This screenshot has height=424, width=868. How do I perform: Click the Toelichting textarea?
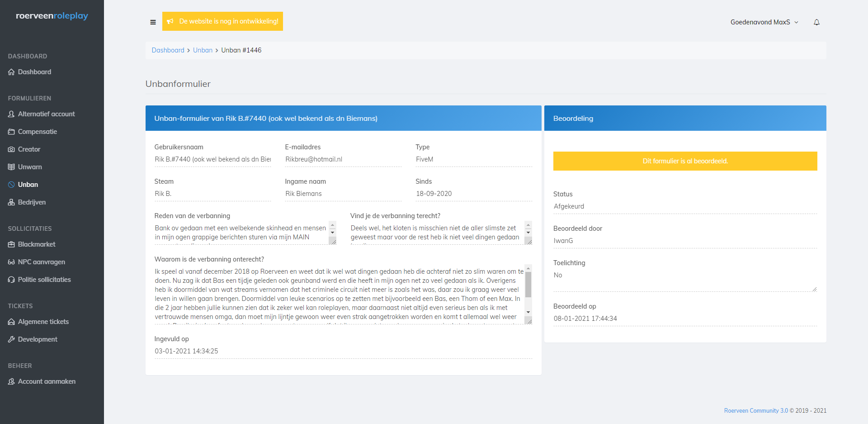[x=684, y=281]
